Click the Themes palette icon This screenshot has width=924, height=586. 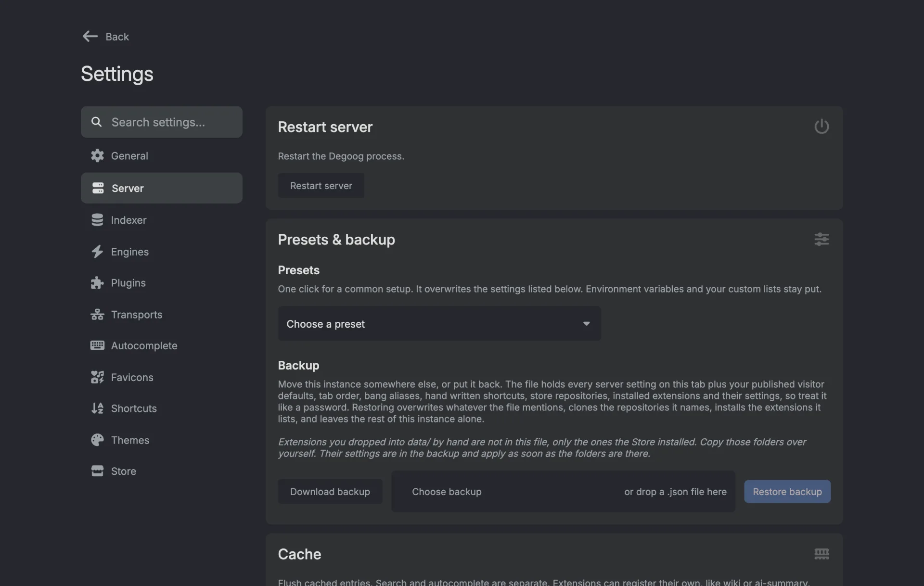coord(97,440)
